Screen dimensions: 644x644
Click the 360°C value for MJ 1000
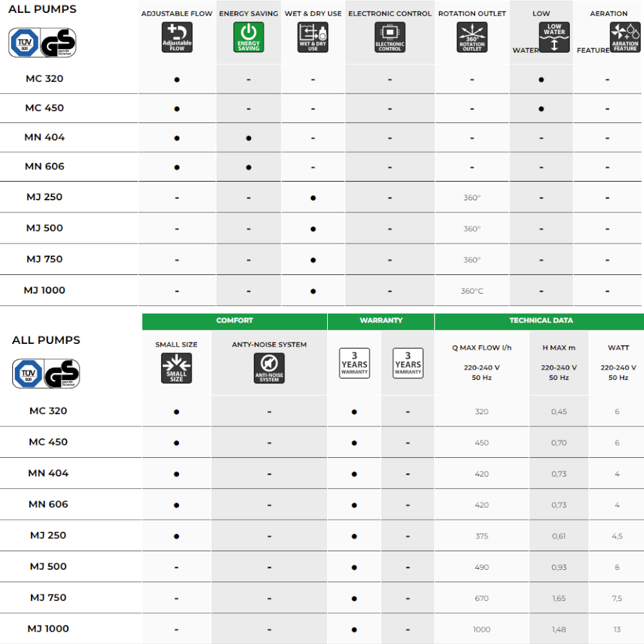[472, 291]
